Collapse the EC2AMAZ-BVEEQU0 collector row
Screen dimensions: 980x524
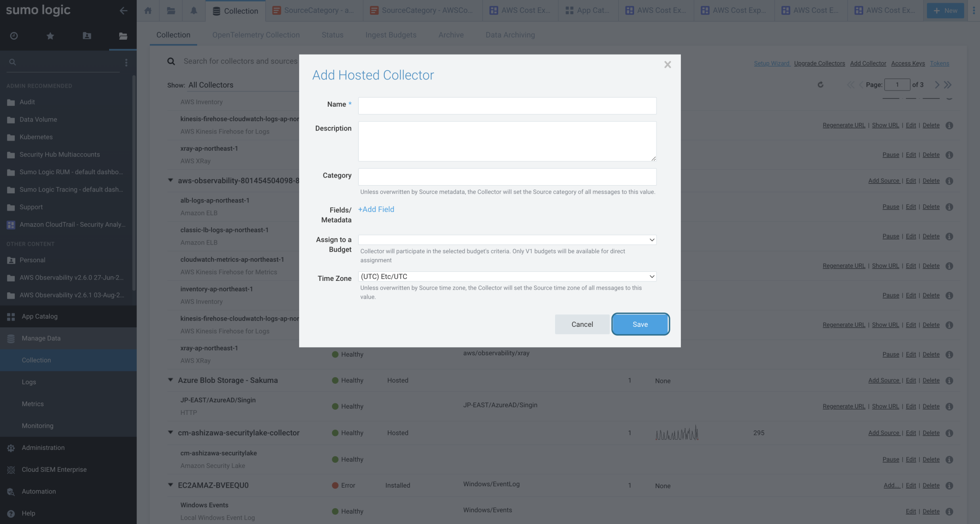point(171,485)
